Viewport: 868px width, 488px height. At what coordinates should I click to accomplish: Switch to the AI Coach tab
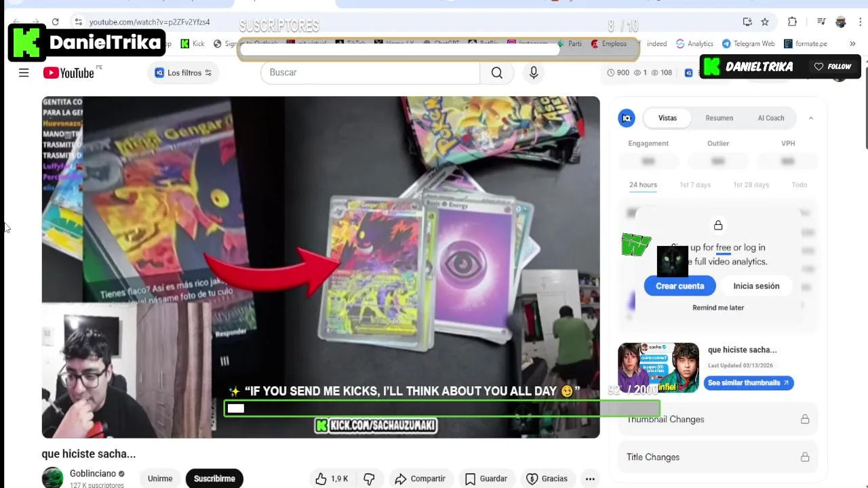pyautogui.click(x=771, y=118)
